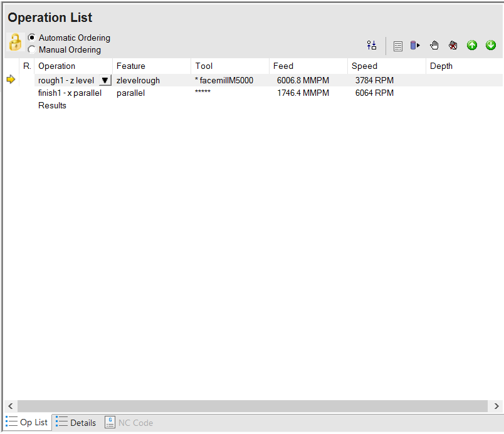
Task: Select the finish1 - x parallel operation
Action: pyautogui.click(x=70, y=93)
